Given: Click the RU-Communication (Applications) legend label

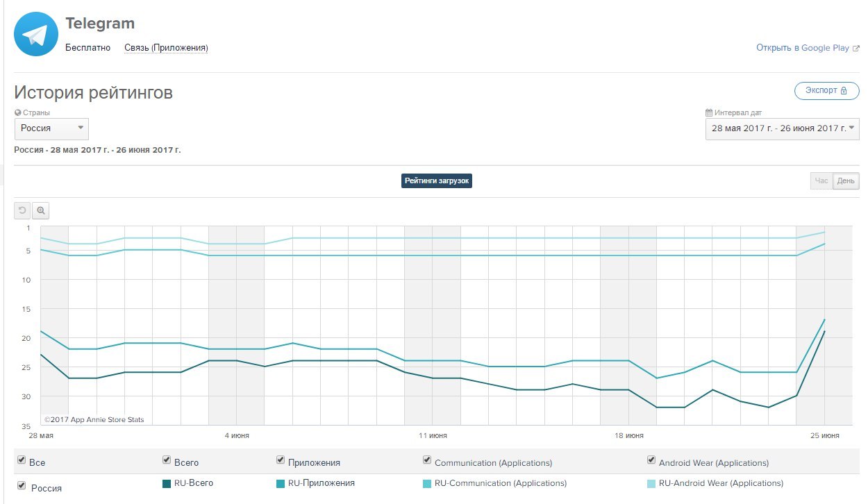Looking at the screenshot, I should coord(501,483).
